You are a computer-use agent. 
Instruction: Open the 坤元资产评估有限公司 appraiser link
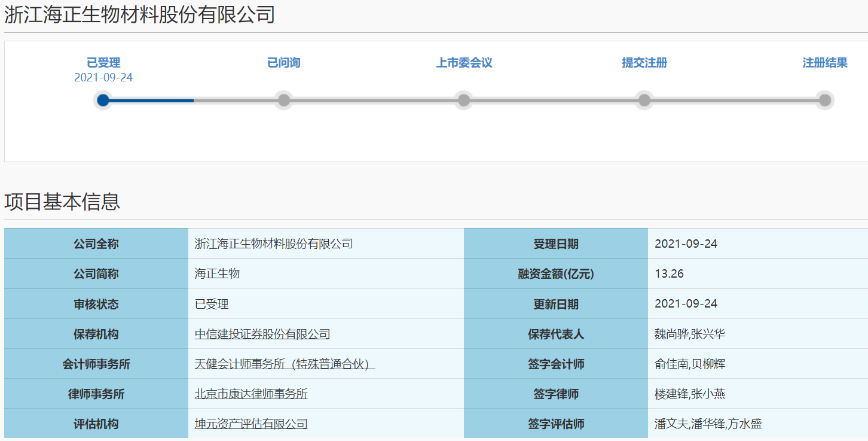[251, 424]
